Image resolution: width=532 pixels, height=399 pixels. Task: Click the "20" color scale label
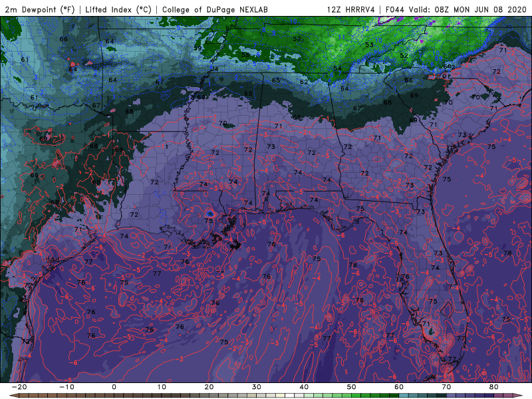209,387
